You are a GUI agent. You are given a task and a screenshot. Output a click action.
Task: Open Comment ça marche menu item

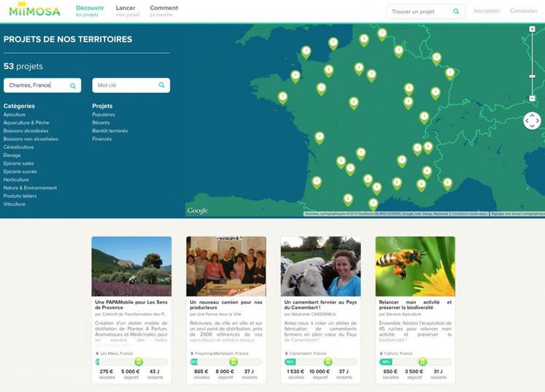tap(163, 11)
